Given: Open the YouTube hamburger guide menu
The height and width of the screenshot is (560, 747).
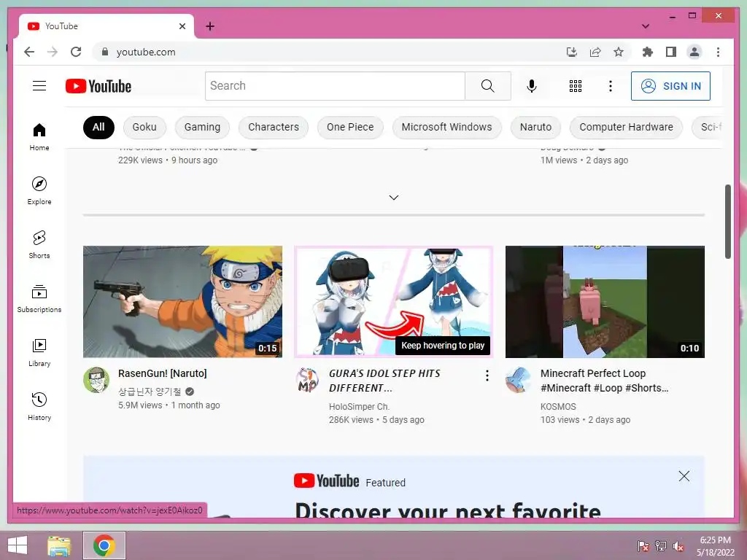Looking at the screenshot, I should [x=39, y=86].
